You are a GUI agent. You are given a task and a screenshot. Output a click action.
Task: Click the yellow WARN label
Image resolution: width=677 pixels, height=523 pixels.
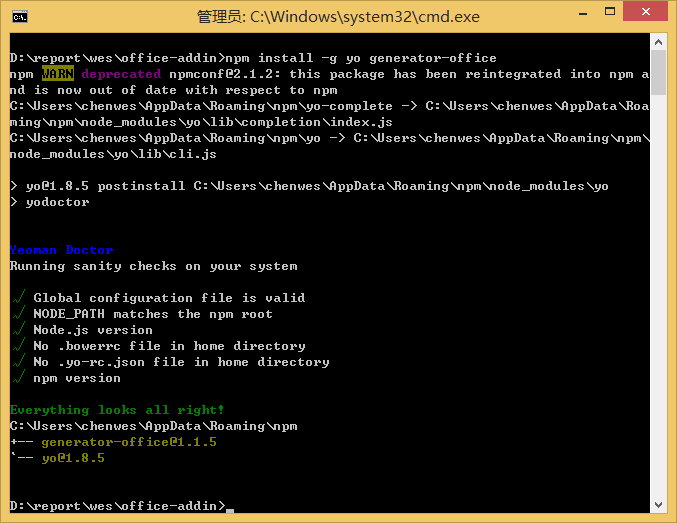tap(57, 74)
